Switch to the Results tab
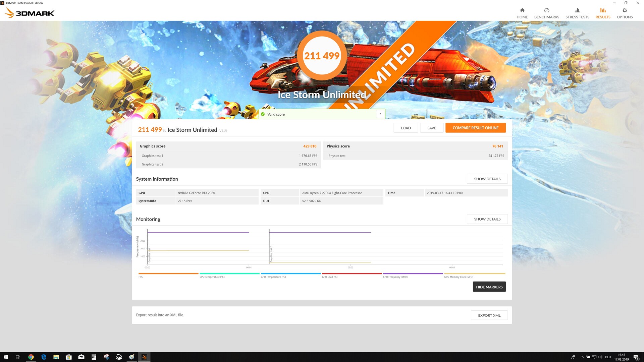 point(603,13)
